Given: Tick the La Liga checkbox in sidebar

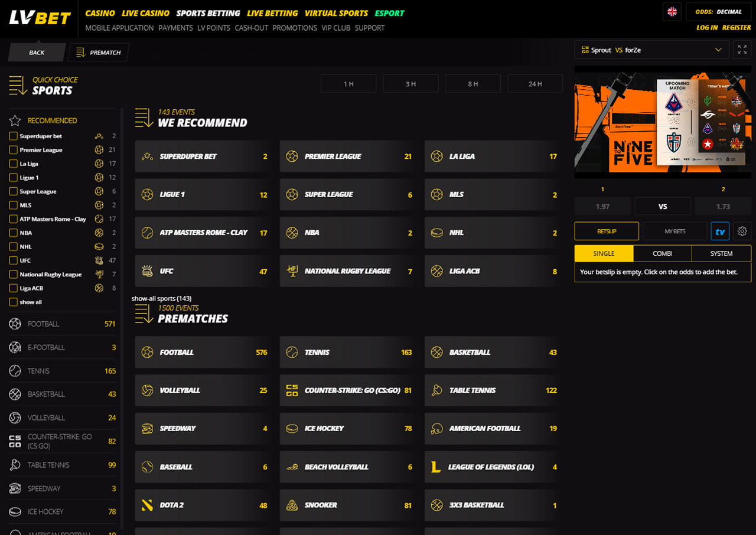Looking at the screenshot, I should coord(14,164).
